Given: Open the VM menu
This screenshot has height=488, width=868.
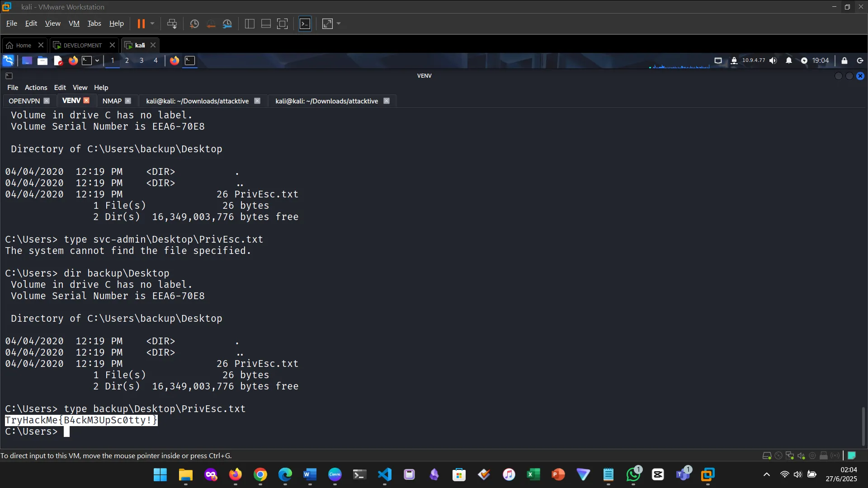Looking at the screenshot, I should point(74,23).
